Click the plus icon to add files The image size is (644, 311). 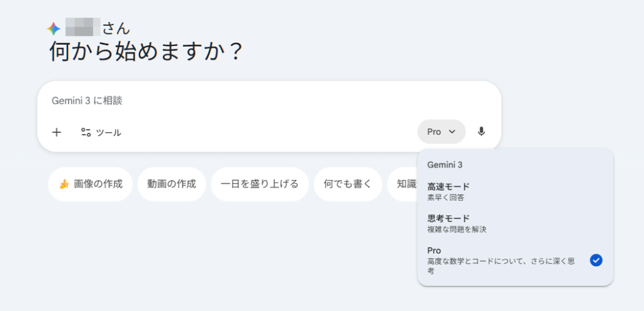point(57,132)
